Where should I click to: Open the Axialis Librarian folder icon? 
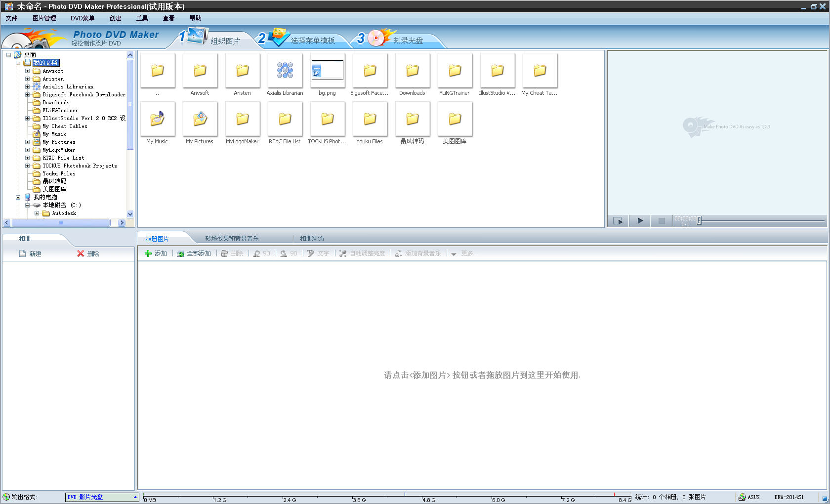(x=285, y=71)
